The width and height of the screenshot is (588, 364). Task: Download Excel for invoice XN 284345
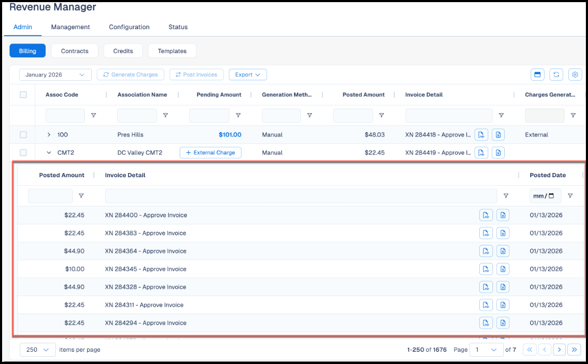[x=503, y=269]
